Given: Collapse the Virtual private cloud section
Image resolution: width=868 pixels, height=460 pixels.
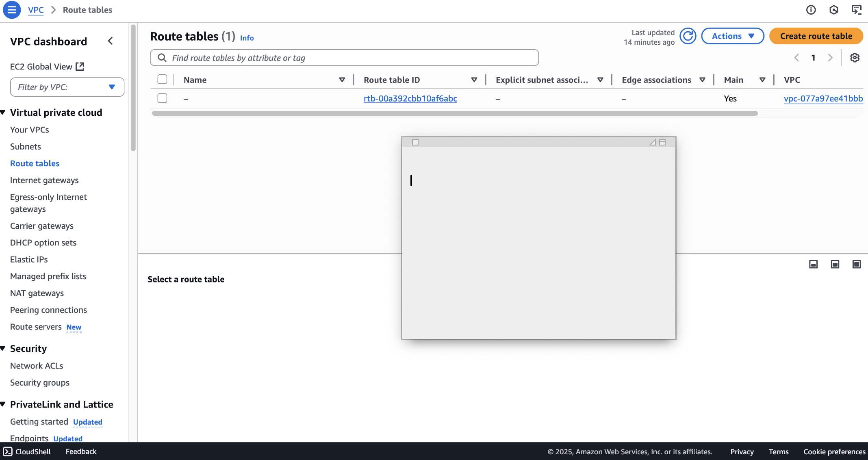Looking at the screenshot, I should [3, 113].
